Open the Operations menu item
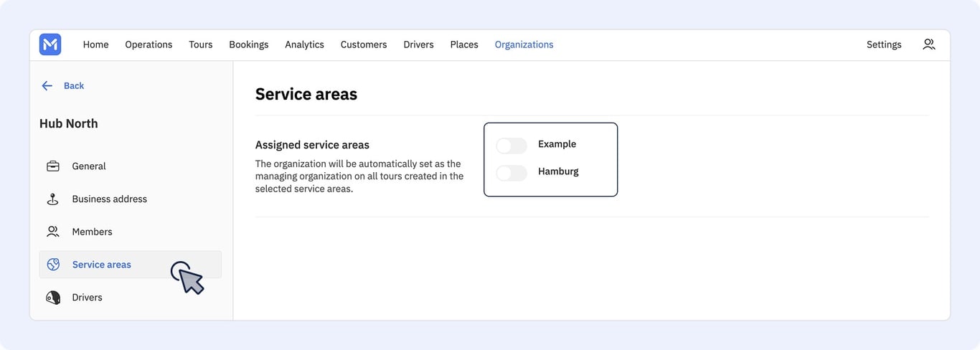This screenshot has width=980, height=350. coord(149,44)
